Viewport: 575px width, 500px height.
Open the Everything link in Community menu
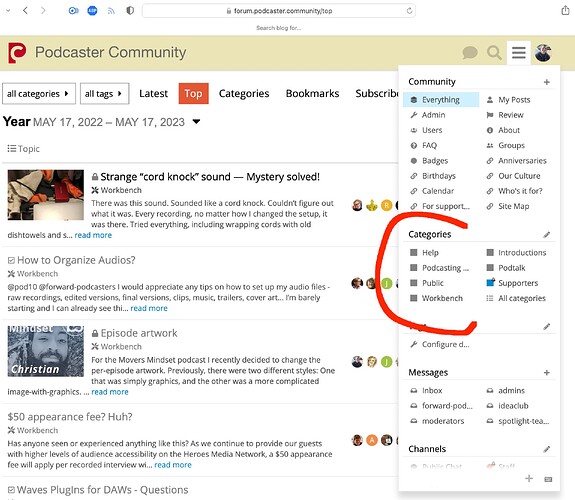pyautogui.click(x=441, y=100)
